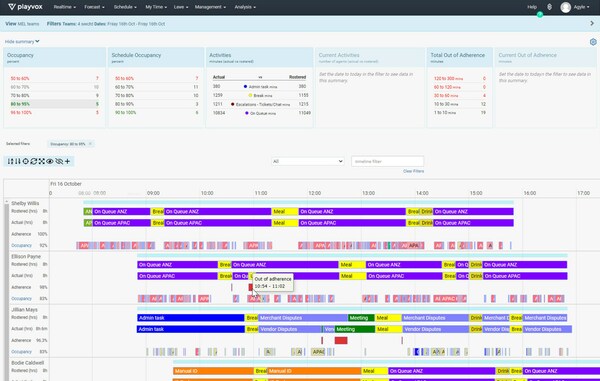Image resolution: width=600 pixels, height=381 pixels.
Task: Open the summary settings gear icon
Action: [593, 42]
